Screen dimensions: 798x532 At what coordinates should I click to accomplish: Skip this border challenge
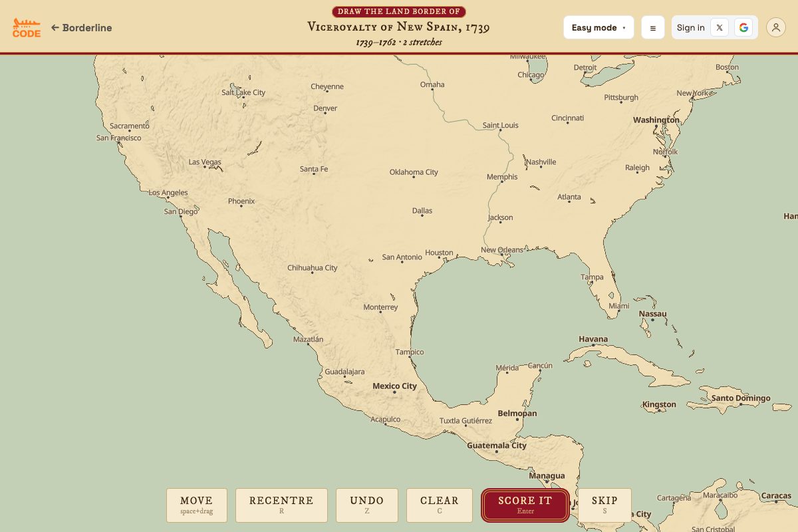[604, 505]
